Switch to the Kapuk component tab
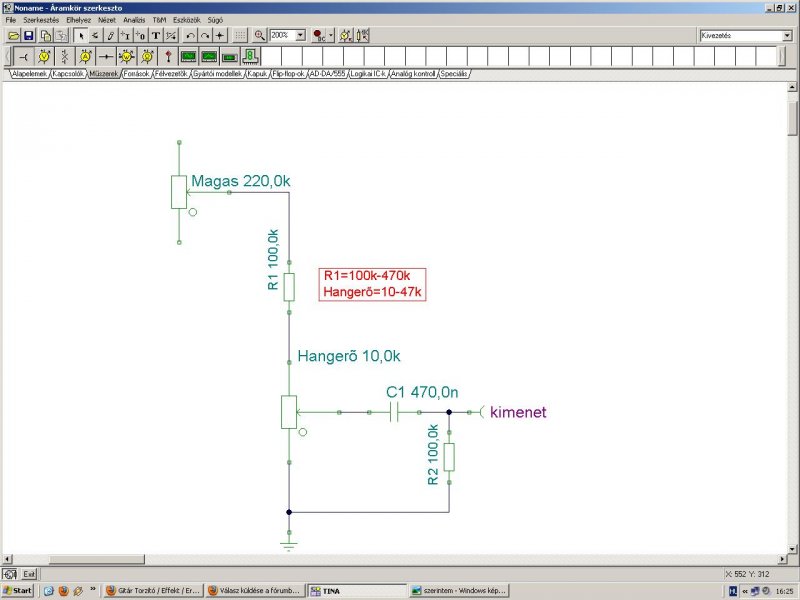This screenshot has width=800, height=600. coord(257,74)
